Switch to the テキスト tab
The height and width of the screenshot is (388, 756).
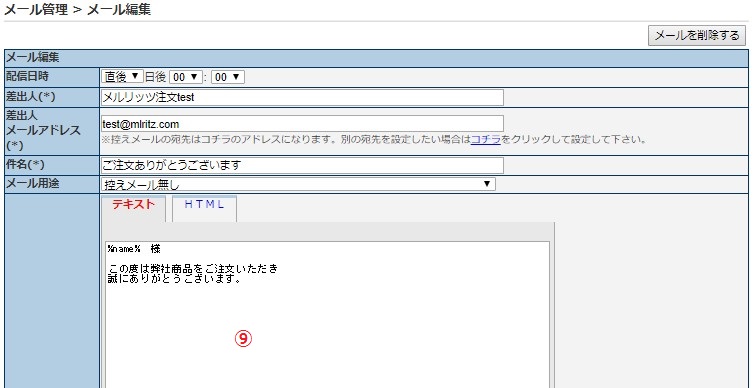(134, 204)
